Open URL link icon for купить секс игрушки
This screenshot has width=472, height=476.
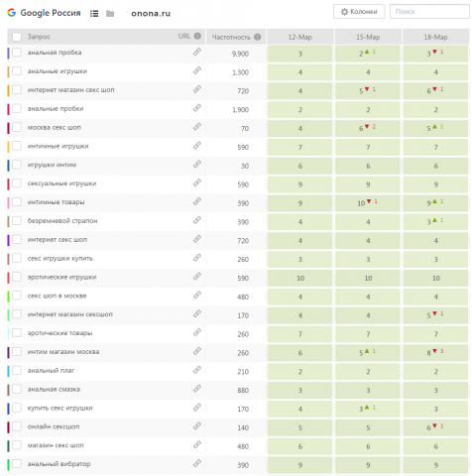pyautogui.click(x=197, y=408)
